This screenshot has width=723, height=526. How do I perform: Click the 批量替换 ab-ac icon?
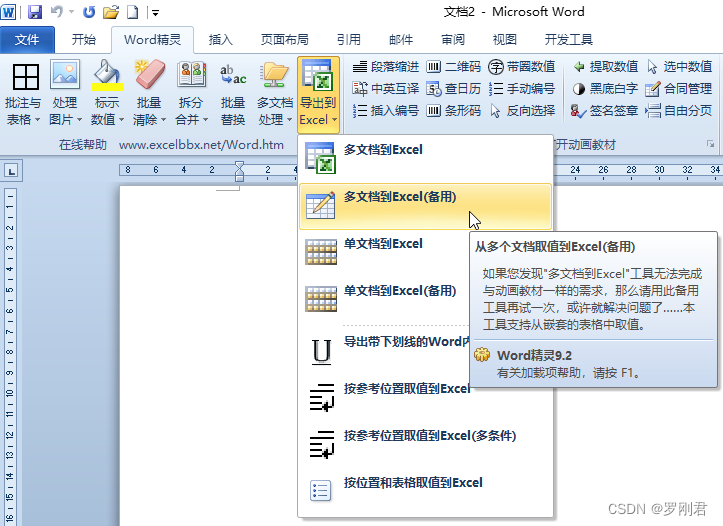click(233, 75)
